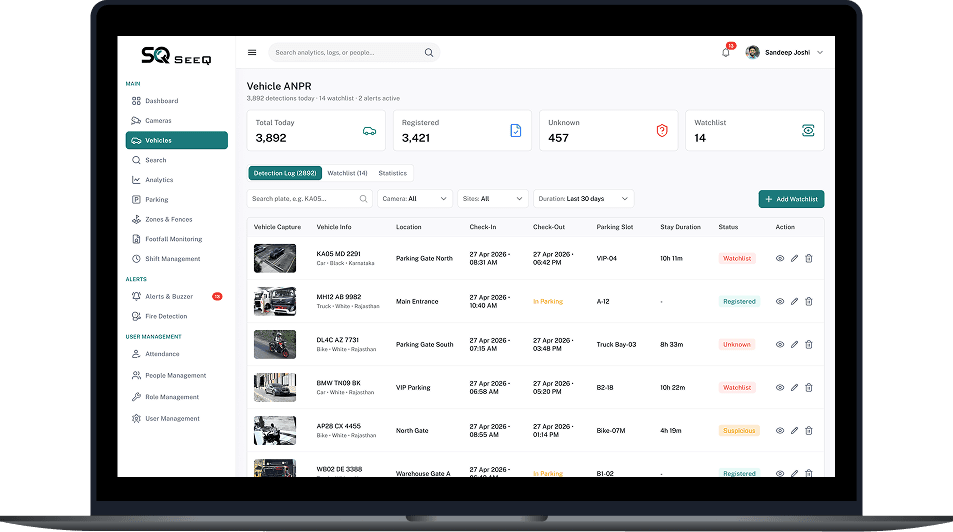This screenshot has width=953, height=532.
Task: Click Shift Management clock icon
Action: point(136,258)
